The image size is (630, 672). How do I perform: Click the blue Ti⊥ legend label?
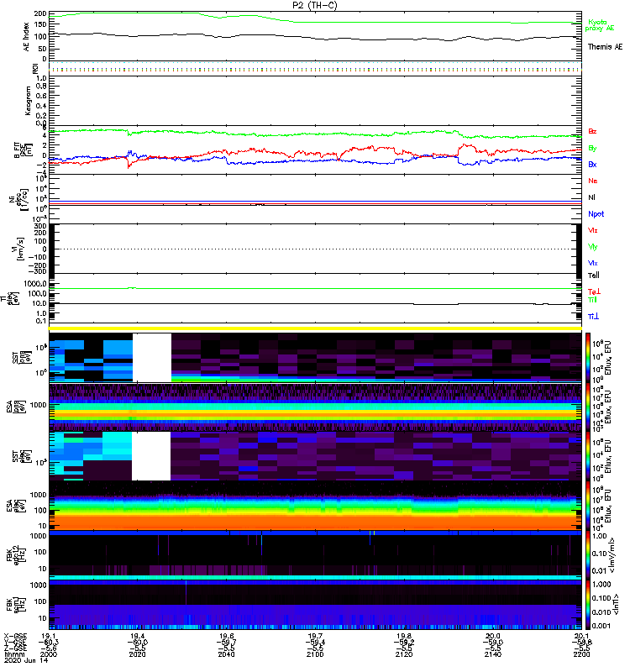593,317
